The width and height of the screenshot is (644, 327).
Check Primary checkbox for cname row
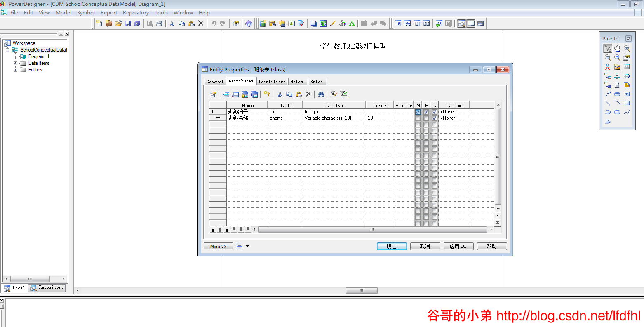426,118
